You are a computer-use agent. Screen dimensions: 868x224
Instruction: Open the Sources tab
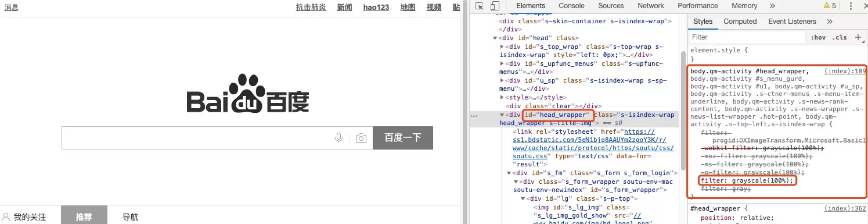611,6
